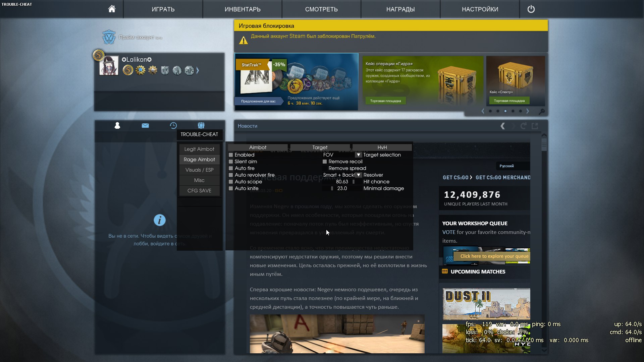Toggle Auto knife checkbox
Screen dimensions: 644x362
pos(231,188)
